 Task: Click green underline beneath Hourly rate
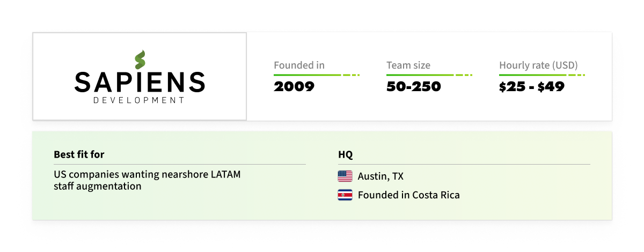[542, 75]
